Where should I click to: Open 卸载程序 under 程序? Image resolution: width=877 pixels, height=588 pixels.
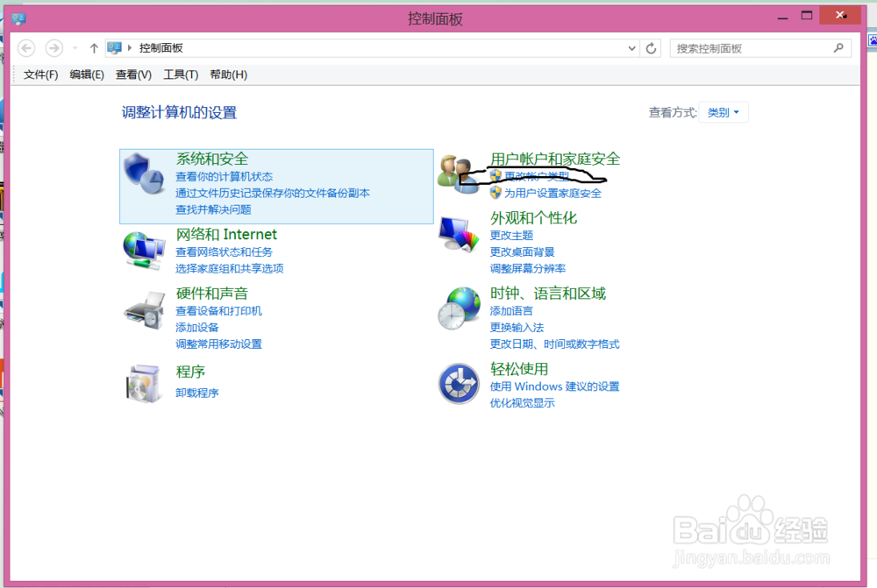(x=196, y=393)
